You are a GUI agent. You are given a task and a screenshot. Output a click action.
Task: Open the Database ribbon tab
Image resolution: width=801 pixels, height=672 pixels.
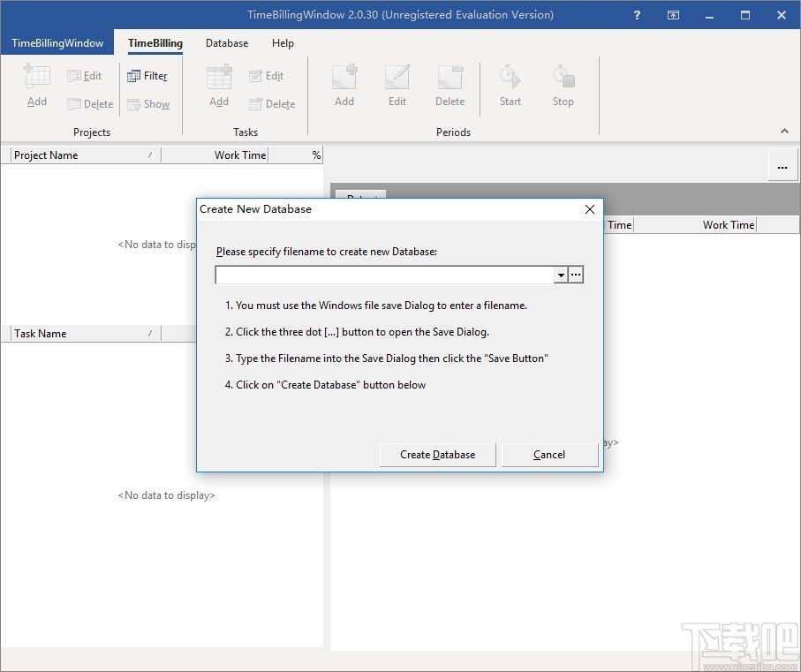pos(227,43)
